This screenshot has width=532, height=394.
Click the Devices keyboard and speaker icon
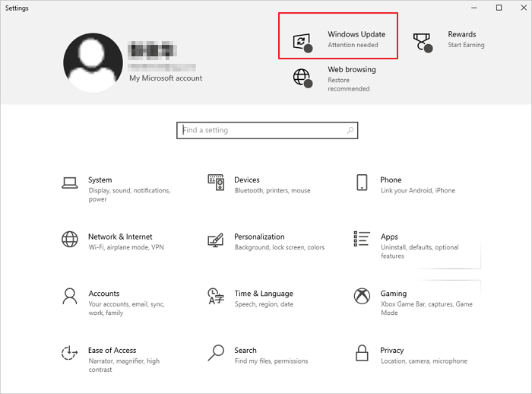tap(216, 183)
